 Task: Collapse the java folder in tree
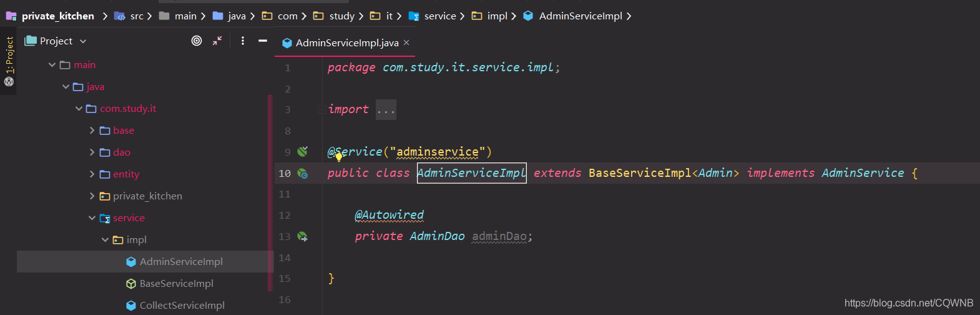[x=66, y=87]
